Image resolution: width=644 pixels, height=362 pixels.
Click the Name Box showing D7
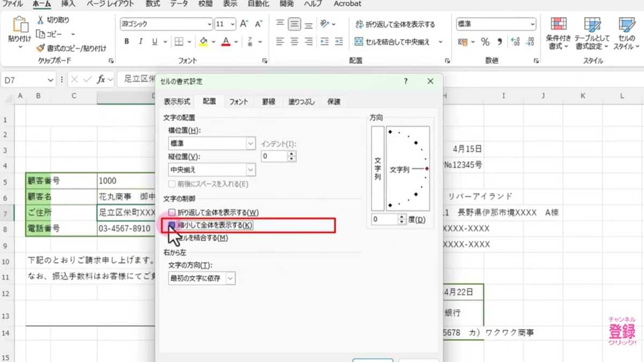click(x=24, y=79)
